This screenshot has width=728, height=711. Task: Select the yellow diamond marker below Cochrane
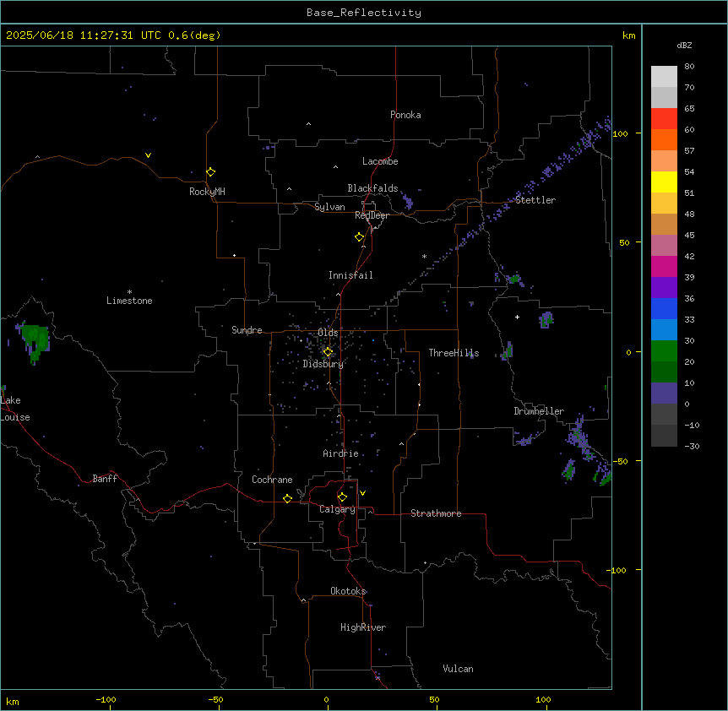(x=287, y=498)
